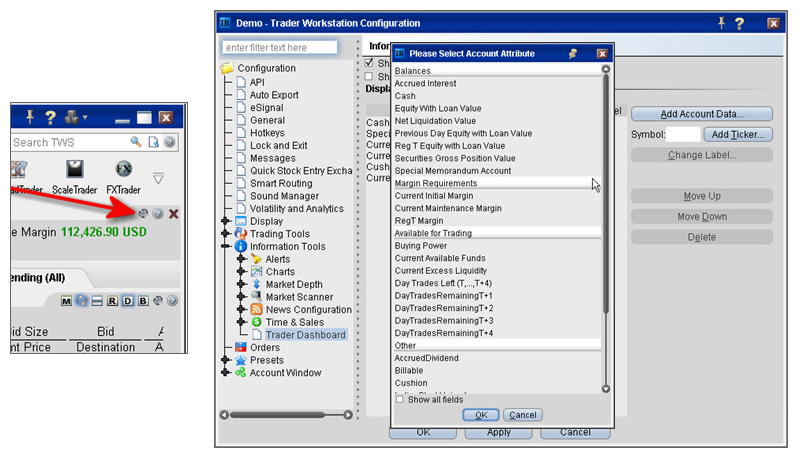
Task: Click the horizontal bars icon in the orders toolbar
Action: tap(97, 301)
